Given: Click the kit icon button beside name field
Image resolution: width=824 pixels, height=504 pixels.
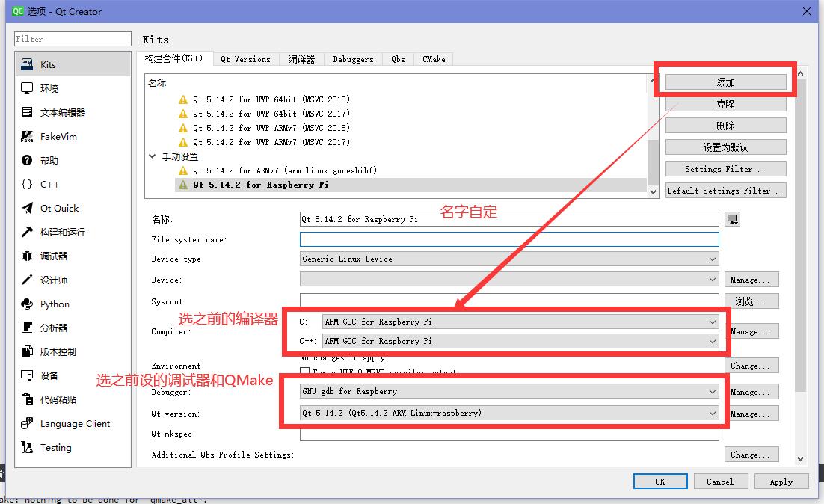Looking at the screenshot, I should (x=732, y=219).
